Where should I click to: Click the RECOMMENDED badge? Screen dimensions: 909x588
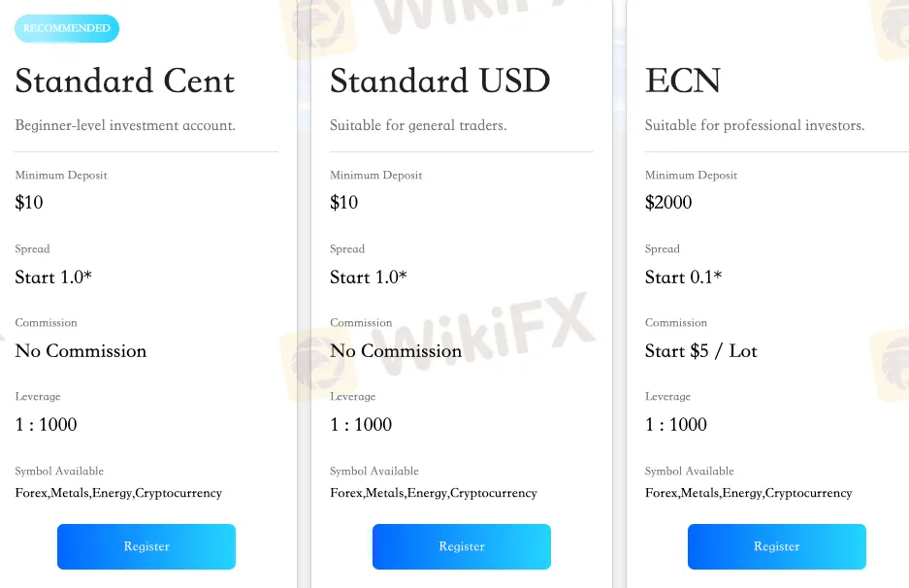click(67, 28)
